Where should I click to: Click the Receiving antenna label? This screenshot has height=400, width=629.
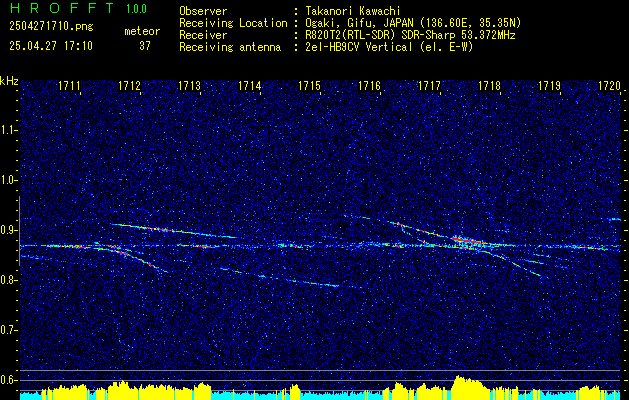click(x=230, y=47)
